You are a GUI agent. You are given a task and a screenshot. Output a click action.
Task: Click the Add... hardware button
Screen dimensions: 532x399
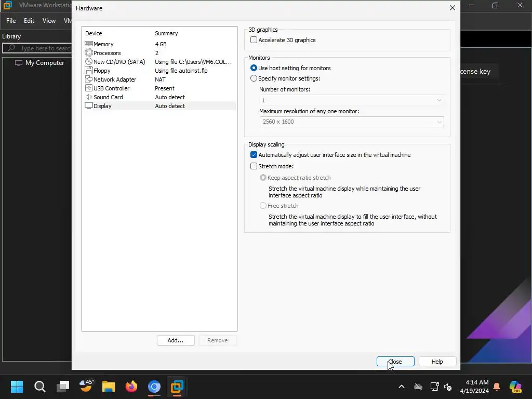tap(176, 340)
